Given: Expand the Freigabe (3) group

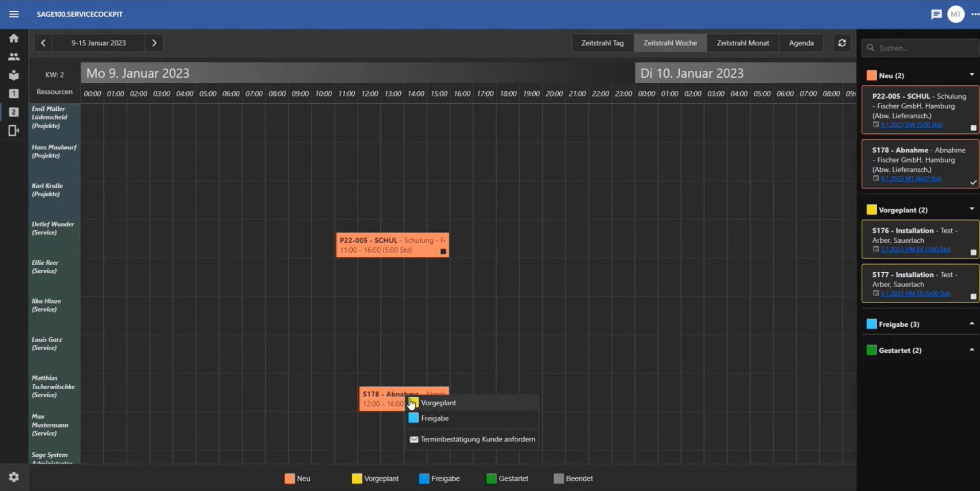Looking at the screenshot, I should (972, 324).
